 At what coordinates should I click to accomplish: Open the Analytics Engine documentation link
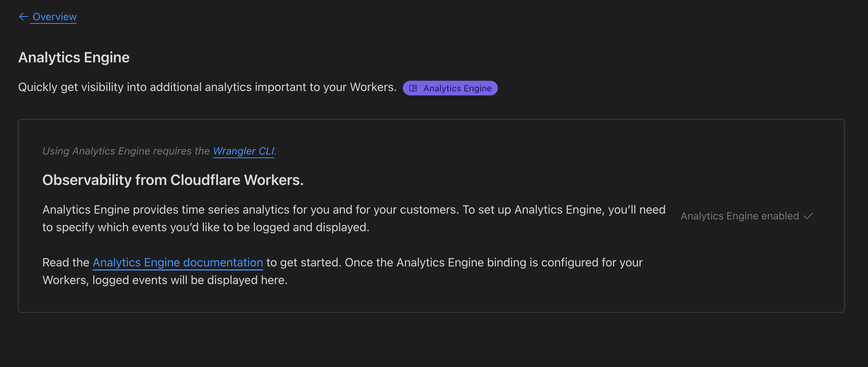pyautogui.click(x=178, y=262)
